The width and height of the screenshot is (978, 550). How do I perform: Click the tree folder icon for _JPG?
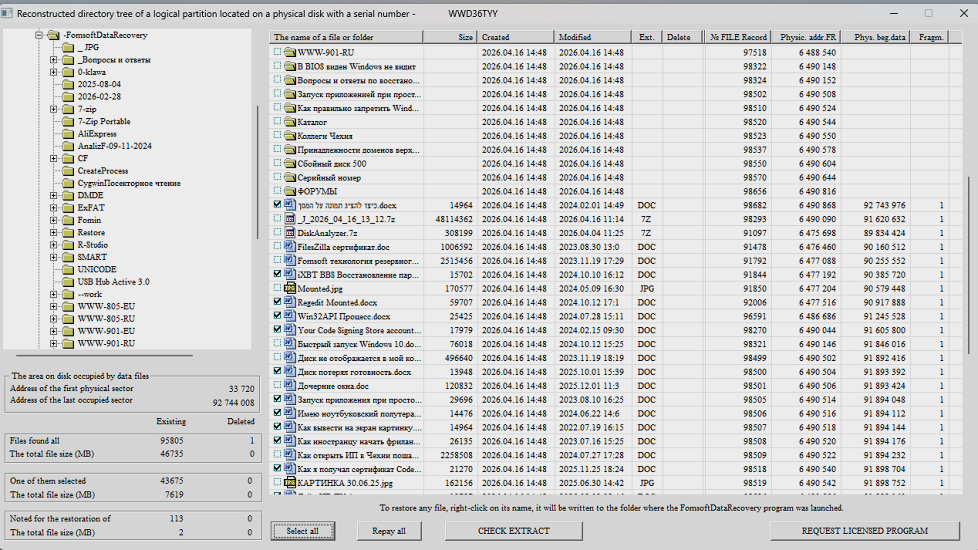click(68, 47)
